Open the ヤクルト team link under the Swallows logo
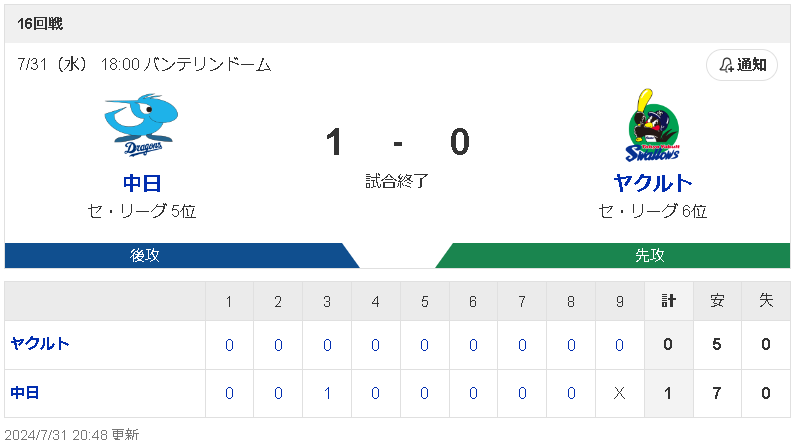 tap(653, 183)
